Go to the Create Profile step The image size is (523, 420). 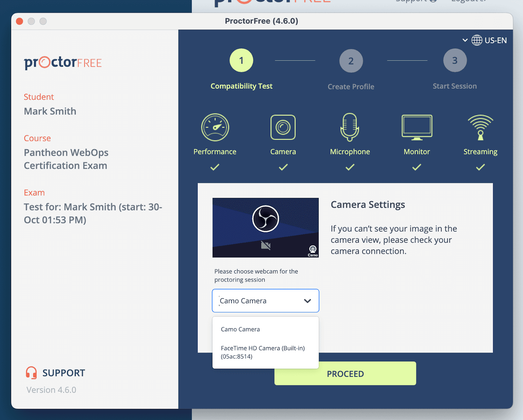(x=351, y=61)
